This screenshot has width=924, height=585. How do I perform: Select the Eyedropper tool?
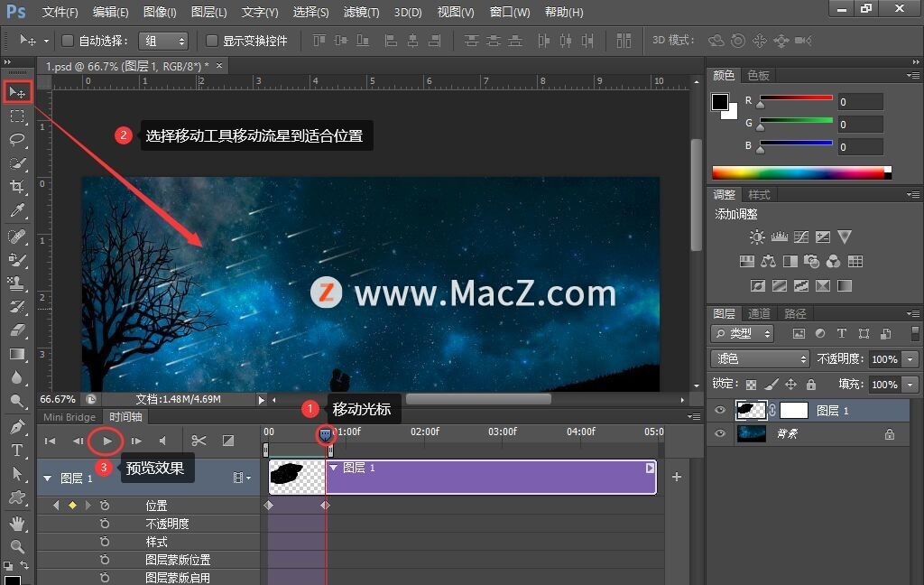17,210
